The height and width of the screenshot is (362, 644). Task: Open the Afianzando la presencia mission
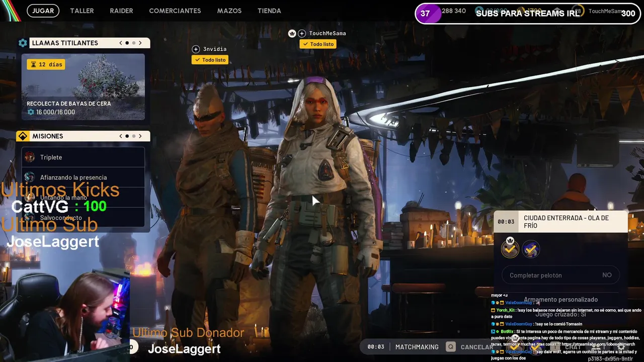83,177
